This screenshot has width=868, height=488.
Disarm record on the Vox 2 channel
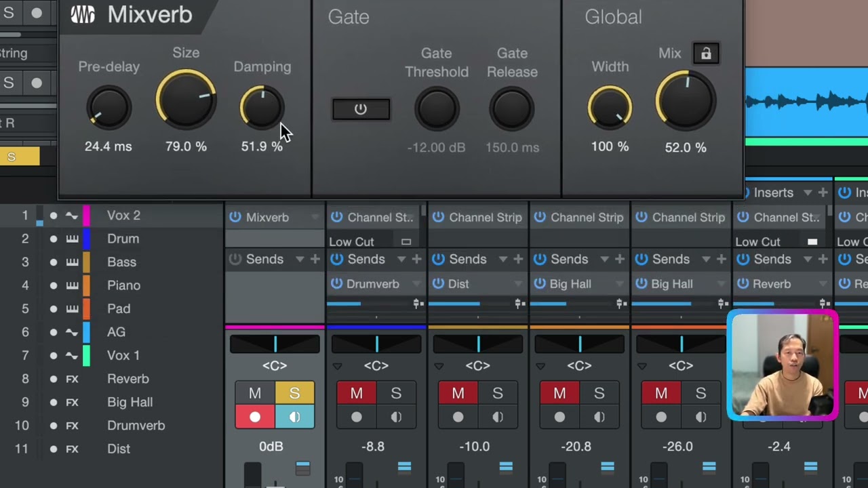coord(254,418)
